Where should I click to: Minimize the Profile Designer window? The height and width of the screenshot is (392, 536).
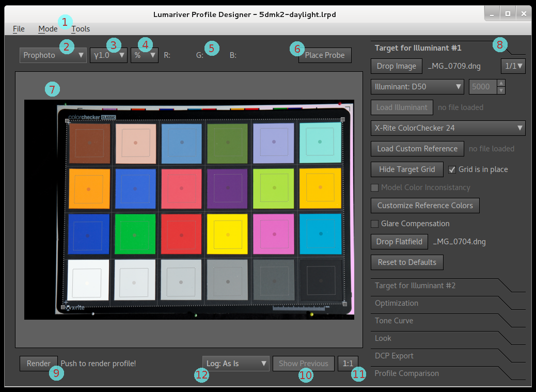coord(492,13)
